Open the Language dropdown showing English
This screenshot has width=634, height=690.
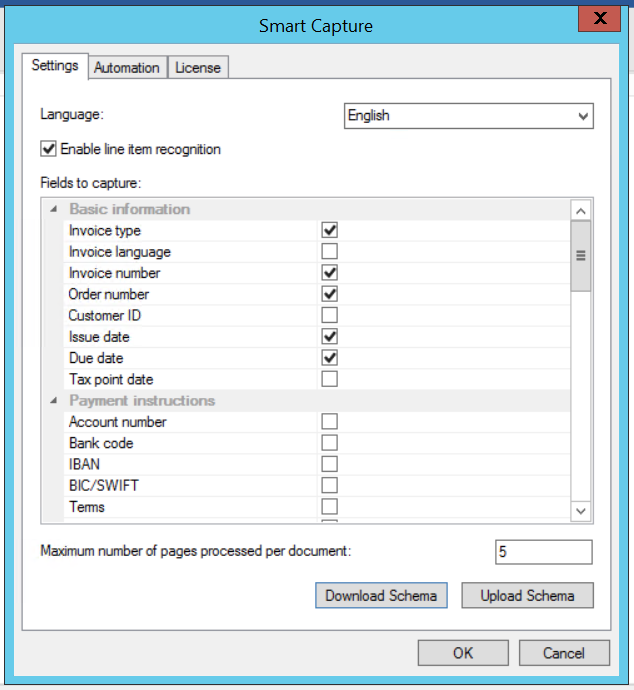(x=469, y=116)
